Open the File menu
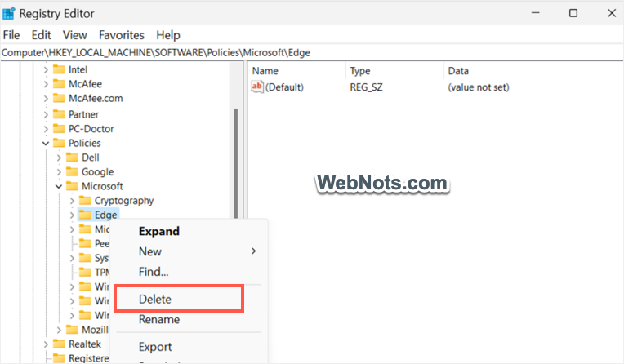The height and width of the screenshot is (364, 624). tap(11, 35)
